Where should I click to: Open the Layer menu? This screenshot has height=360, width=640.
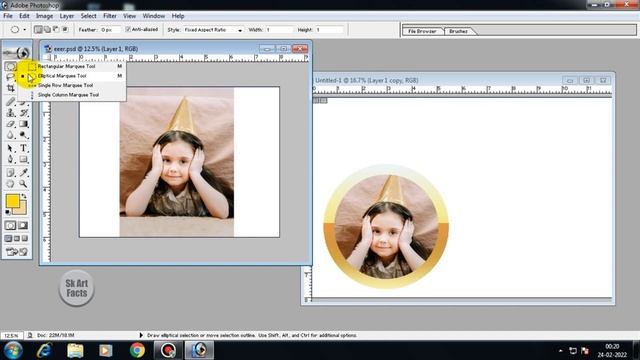[x=67, y=16]
